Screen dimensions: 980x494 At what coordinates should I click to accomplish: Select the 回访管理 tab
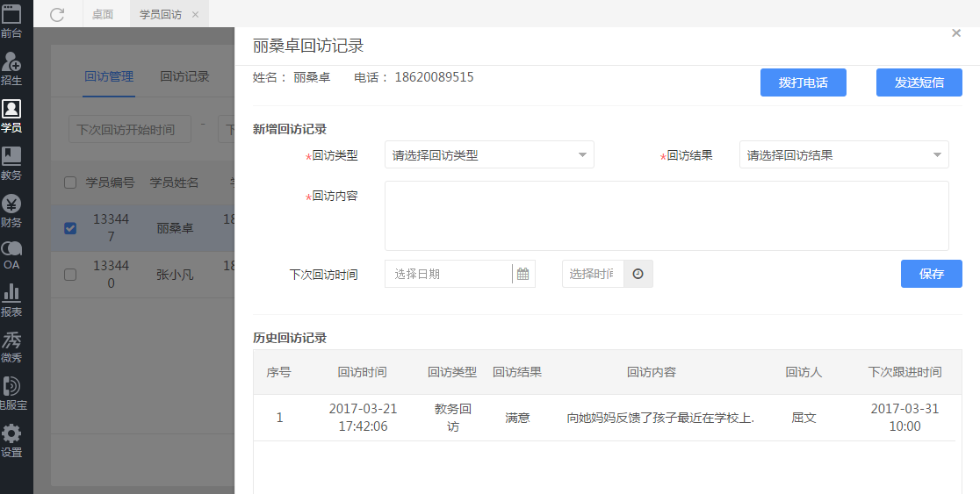pos(109,77)
